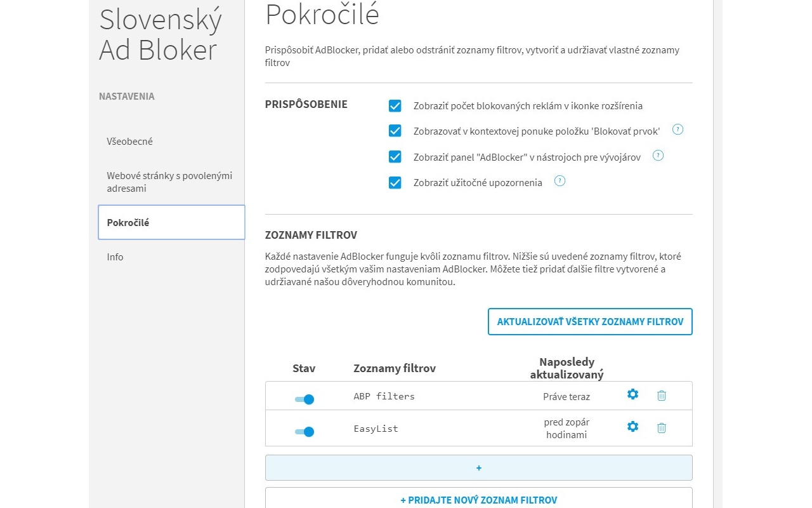This screenshot has width=812, height=508.
Task: Click 'Pridajte nový zoznam filtrov' link
Action: pos(478,500)
